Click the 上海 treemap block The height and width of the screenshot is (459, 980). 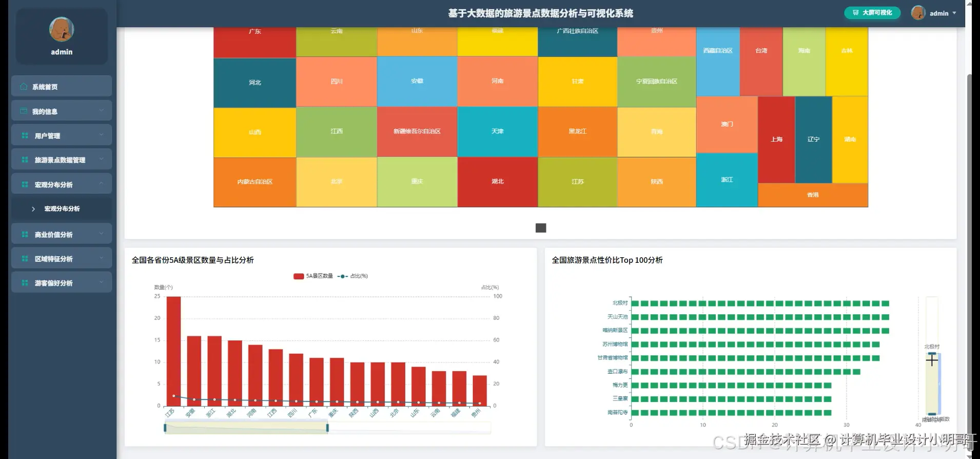[776, 140]
